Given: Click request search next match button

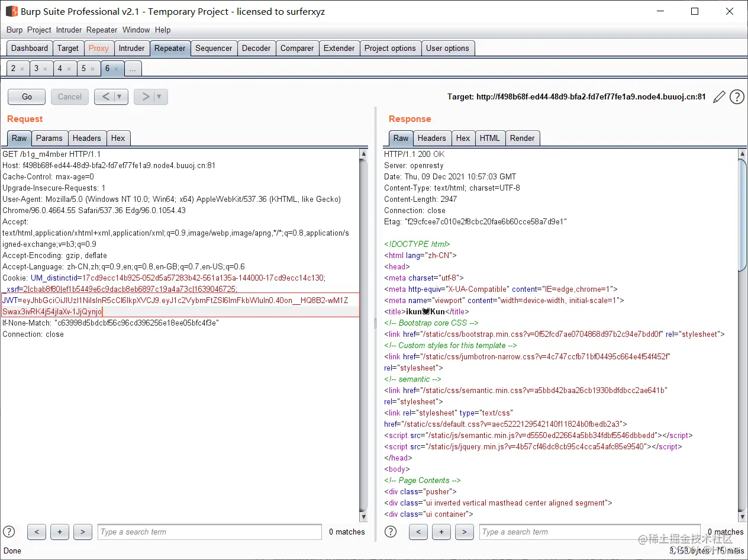Looking at the screenshot, I should (83, 532).
